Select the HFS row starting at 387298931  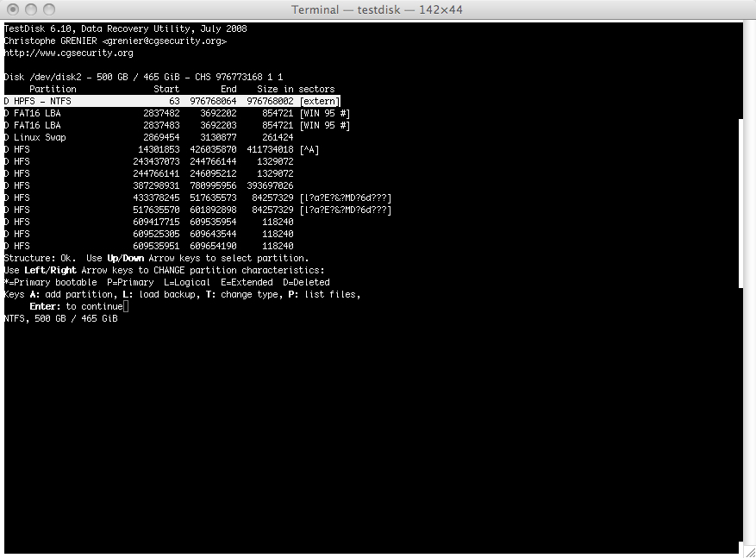148,185
